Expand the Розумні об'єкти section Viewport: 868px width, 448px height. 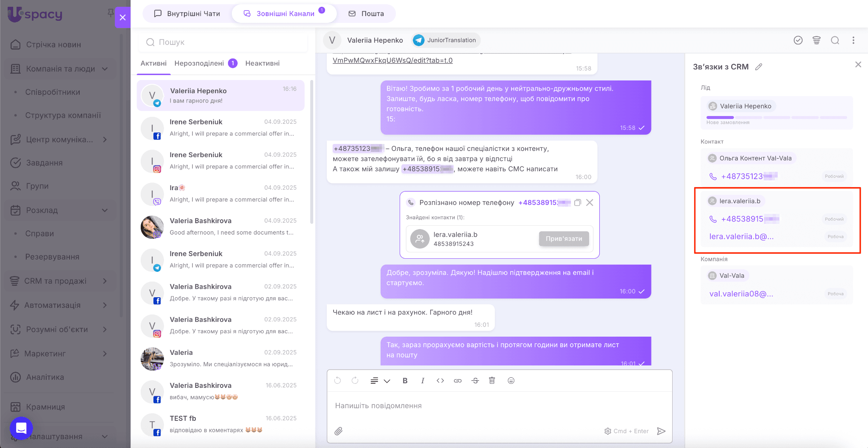tap(105, 329)
